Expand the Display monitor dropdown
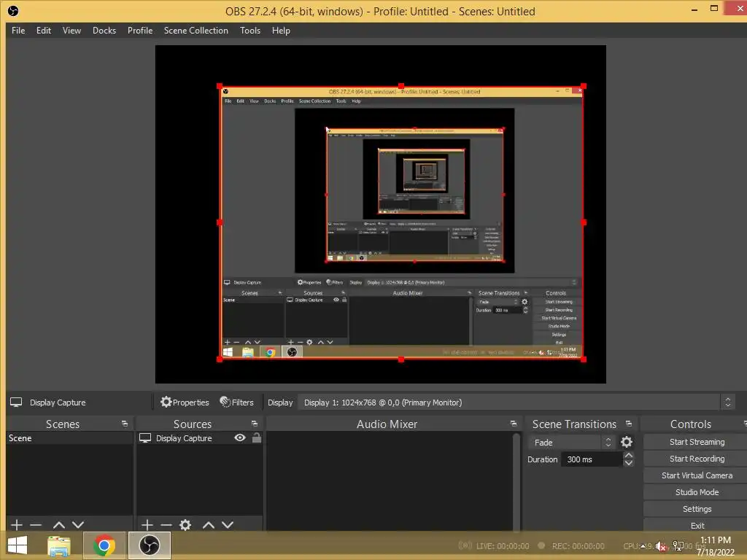 (516, 402)
